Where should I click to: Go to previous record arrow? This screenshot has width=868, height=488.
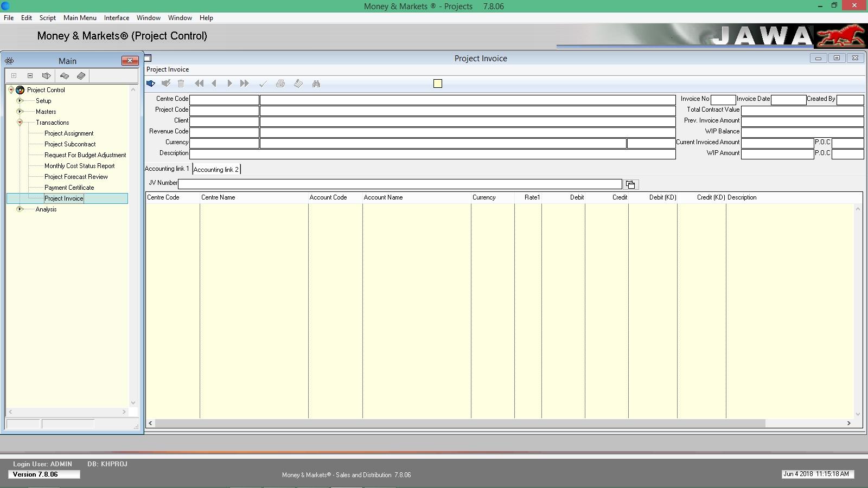(214, 84)
